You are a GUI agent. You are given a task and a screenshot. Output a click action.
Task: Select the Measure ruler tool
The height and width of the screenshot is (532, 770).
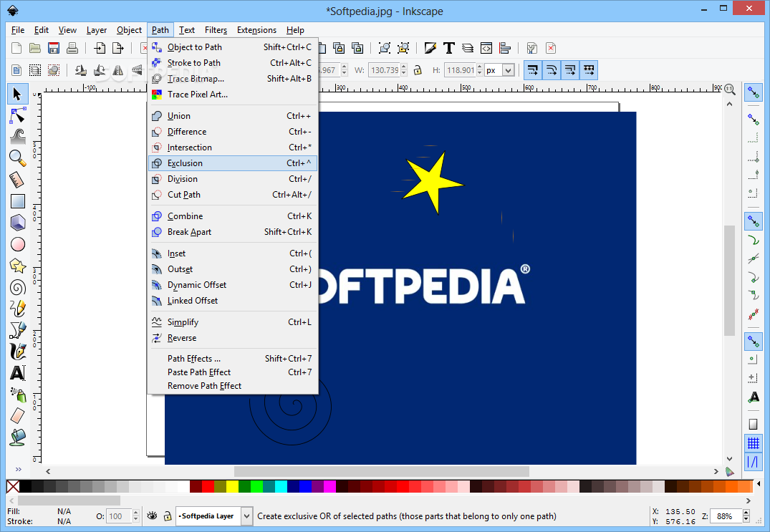click(17, 180)
